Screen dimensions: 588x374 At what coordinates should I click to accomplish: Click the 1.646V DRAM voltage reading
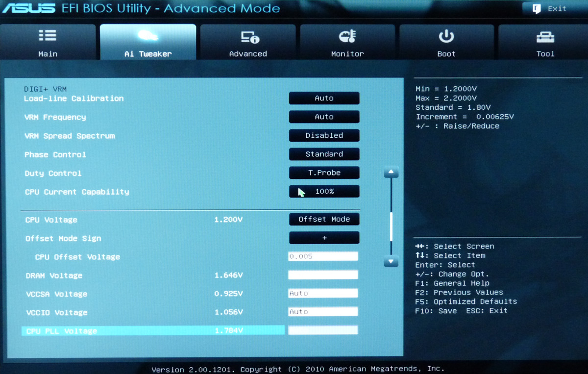[x=228, y=275]
